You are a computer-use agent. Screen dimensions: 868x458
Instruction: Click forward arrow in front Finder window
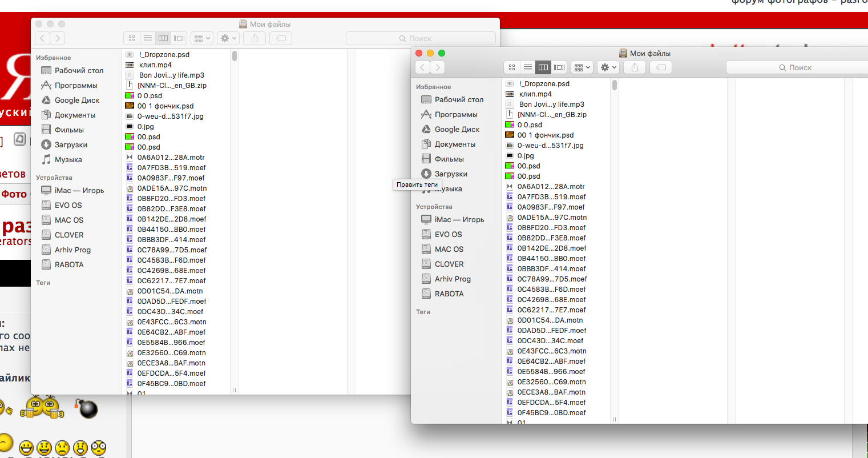coord(438,67)
